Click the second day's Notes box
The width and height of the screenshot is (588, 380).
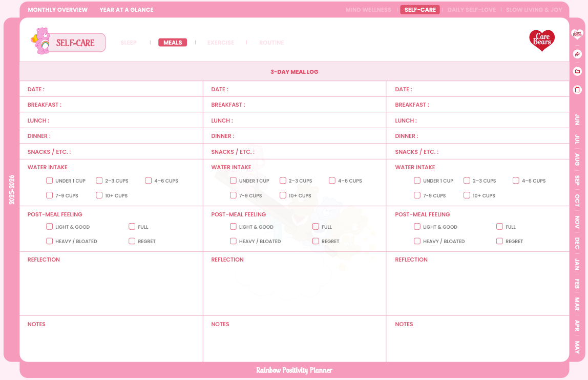pos(295,339)
